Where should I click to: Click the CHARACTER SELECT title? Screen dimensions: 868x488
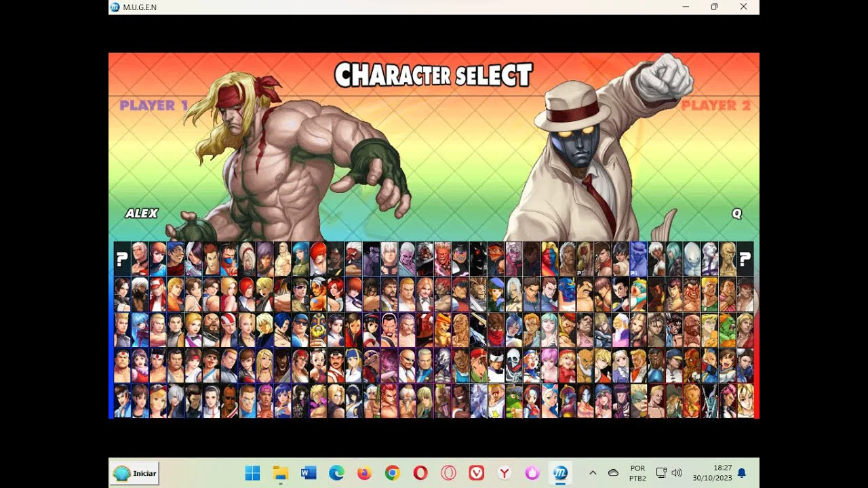[434, 75]
